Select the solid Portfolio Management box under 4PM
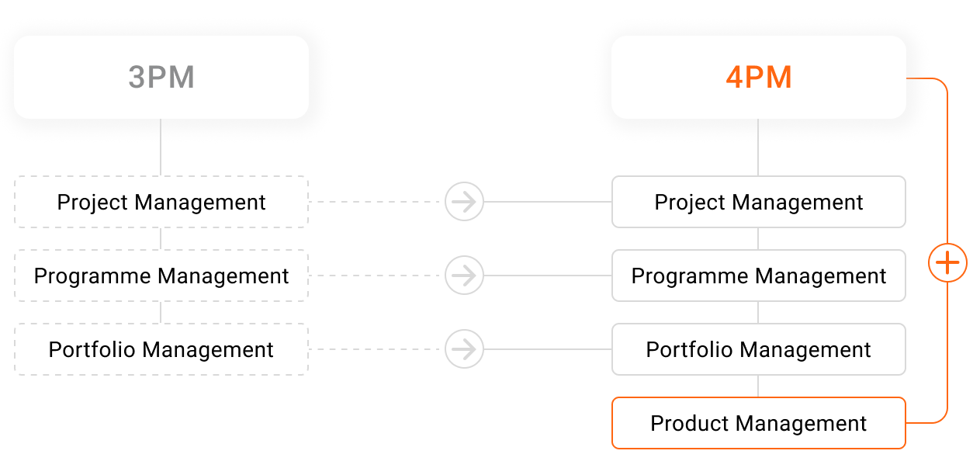980x475 pixels. pyautogui.click(x=758, y=349)
